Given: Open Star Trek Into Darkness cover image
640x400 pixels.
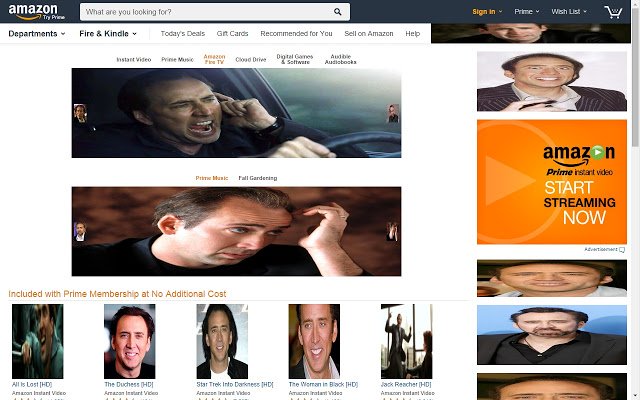Looking at the screenshot, I should click(x=222, y=341).
